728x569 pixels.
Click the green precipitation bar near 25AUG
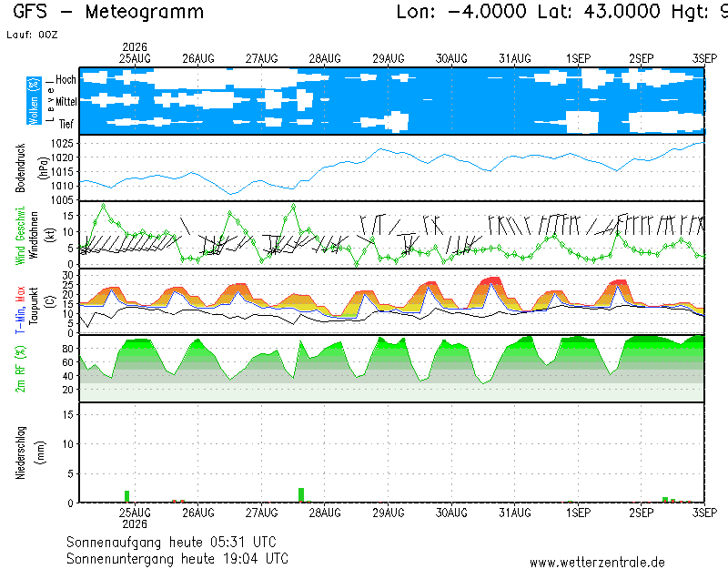tap(126, 496)
